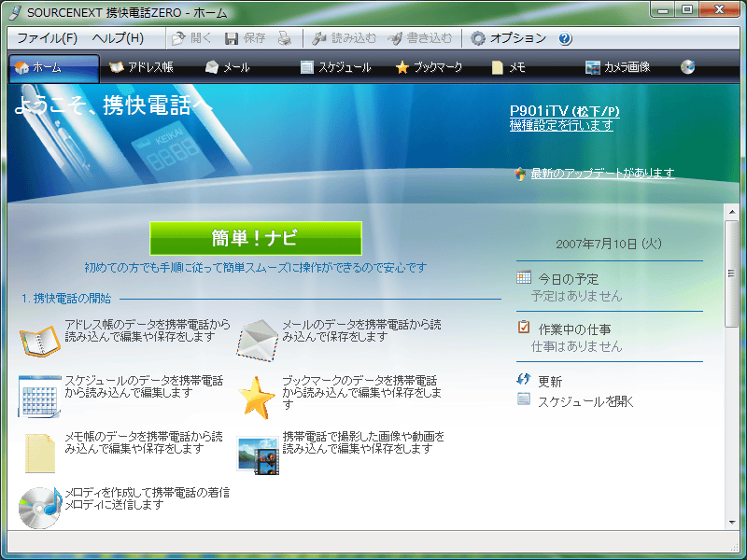The image size is (747, 560).
Task: Click the 仕事はありません text
Action: [577, 346]
